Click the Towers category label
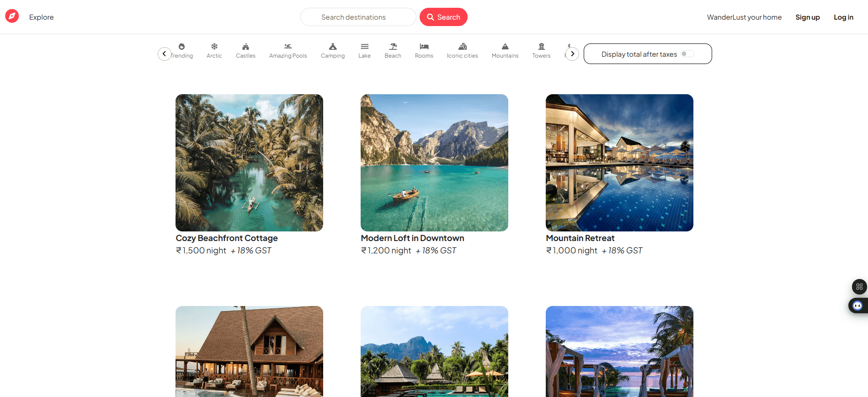Viewport: 868px width, 397px height. click(x=542, y=56)
